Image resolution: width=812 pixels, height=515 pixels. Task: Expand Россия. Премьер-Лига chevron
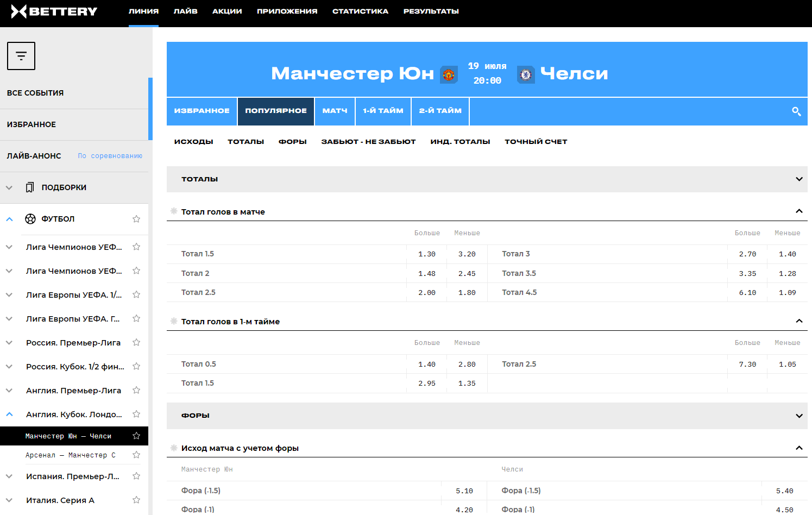(x=9, y=342)
